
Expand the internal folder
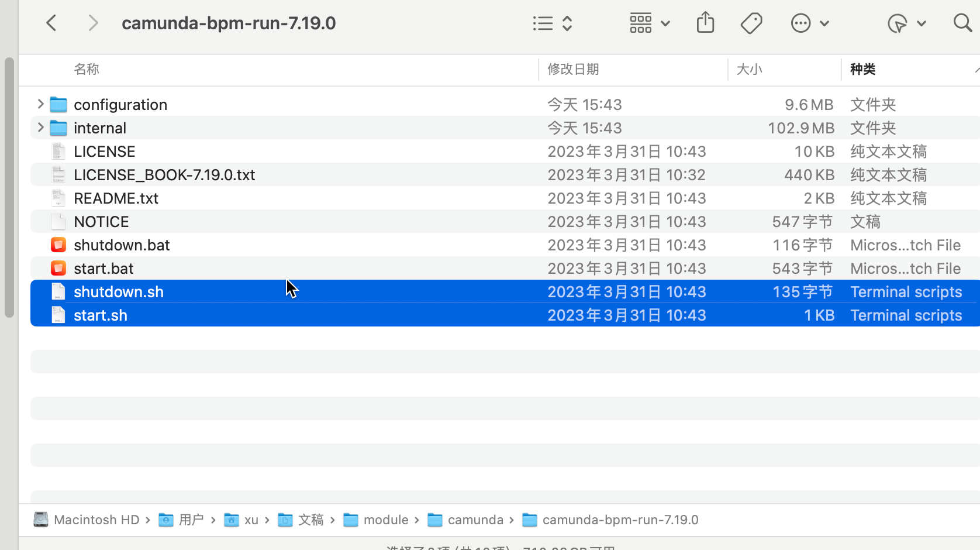tap(40, 128)
